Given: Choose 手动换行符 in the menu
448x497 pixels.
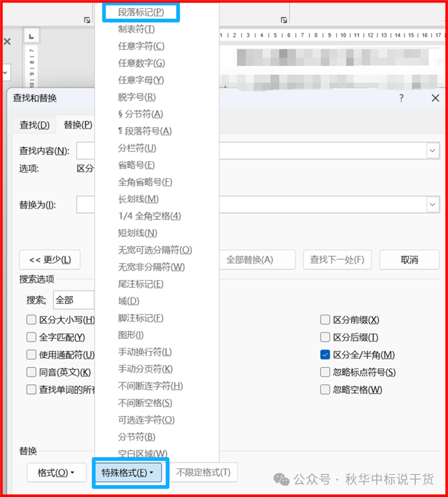Looking at the screenshot, I should click(145, 352).
